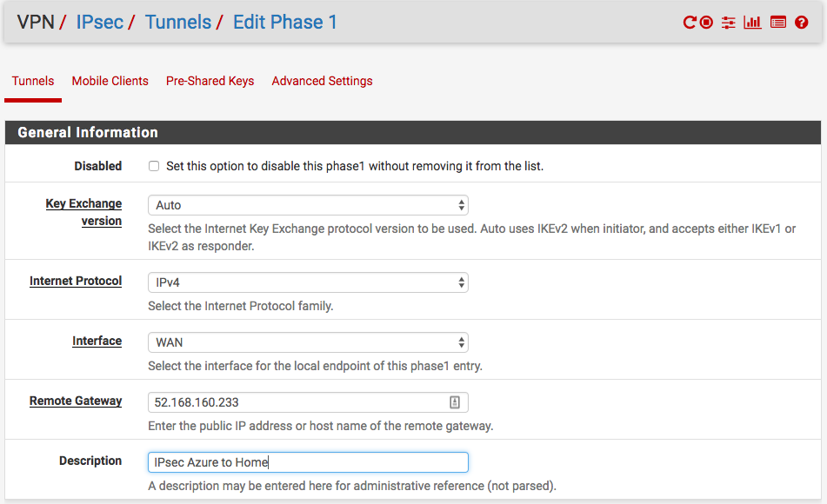Viewport: 827px width, 504px height.
Task: Go to the Tunnels breadcrumb link
Action: (x=178, y=22)
